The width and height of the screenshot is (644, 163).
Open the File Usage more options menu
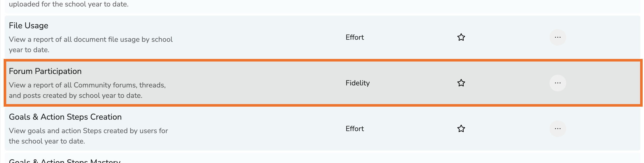(x=558, y=37)
